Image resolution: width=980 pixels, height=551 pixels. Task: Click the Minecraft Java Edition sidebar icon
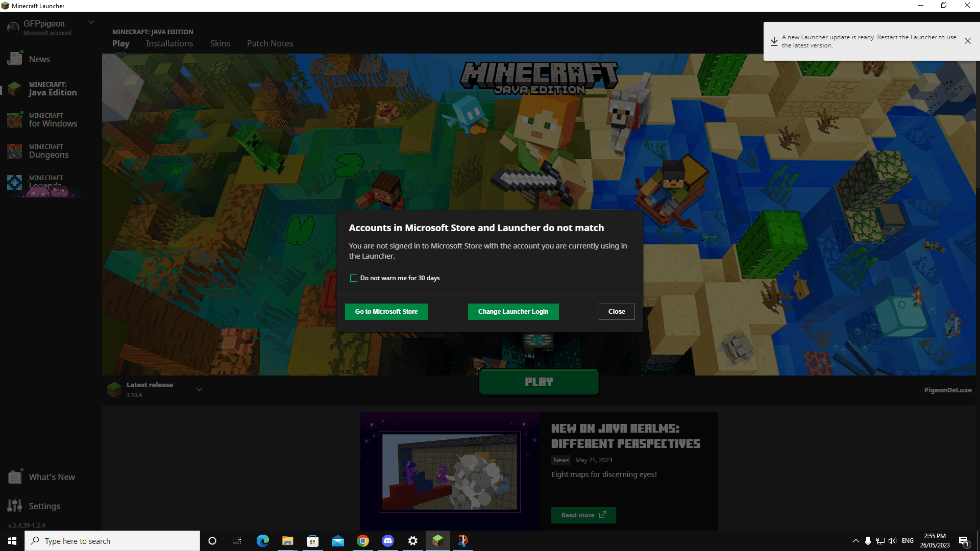(14, 88)
